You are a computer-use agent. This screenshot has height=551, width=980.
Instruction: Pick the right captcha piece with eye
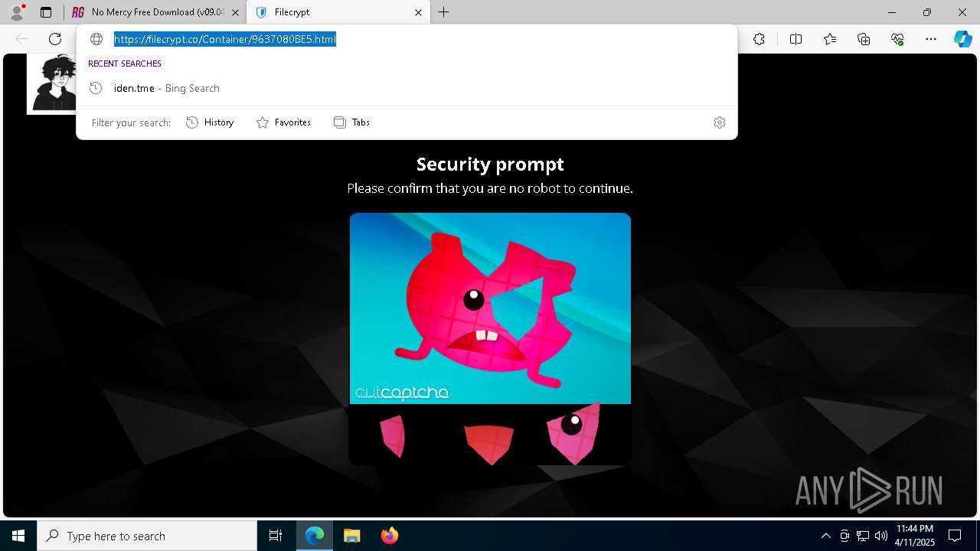(573, 434)
